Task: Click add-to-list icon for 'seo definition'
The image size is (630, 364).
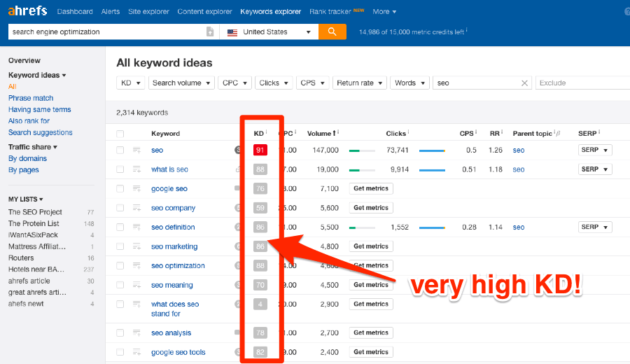Action: click(136, 227)
